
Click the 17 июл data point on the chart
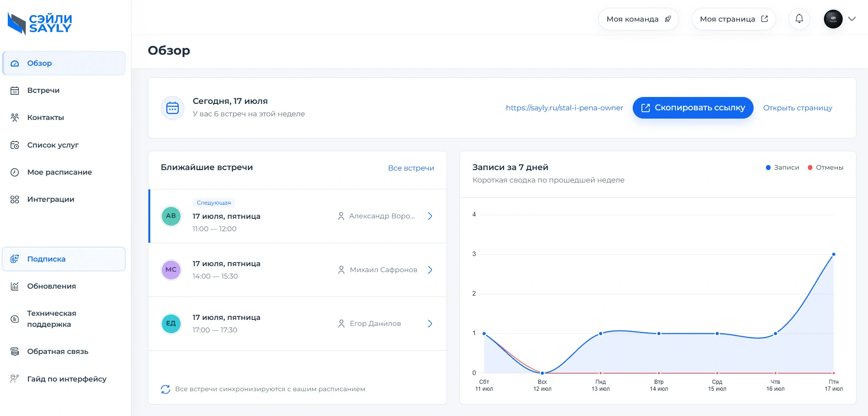(834, 254)
